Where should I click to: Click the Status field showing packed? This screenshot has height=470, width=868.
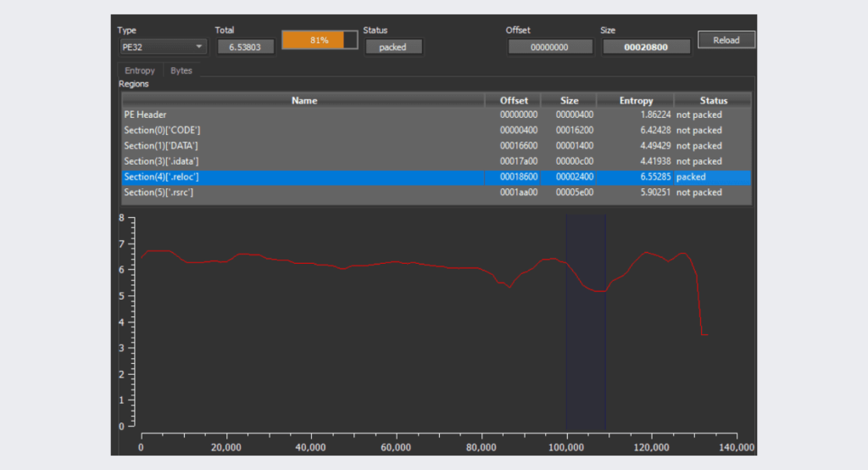point(393,48)
